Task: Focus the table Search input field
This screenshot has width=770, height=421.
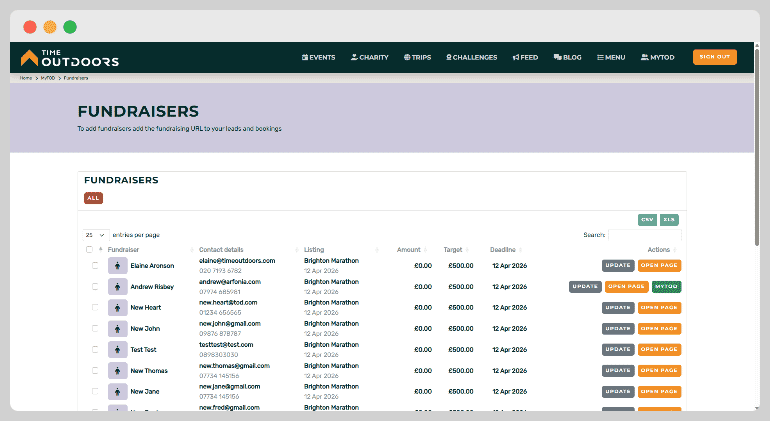Action: tap(643, 235)
